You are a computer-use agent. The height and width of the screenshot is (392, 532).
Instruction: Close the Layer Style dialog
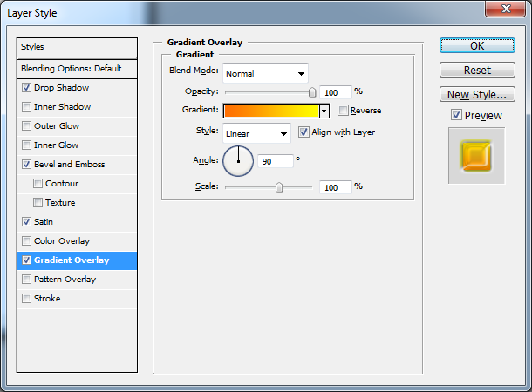coord(506,8)
